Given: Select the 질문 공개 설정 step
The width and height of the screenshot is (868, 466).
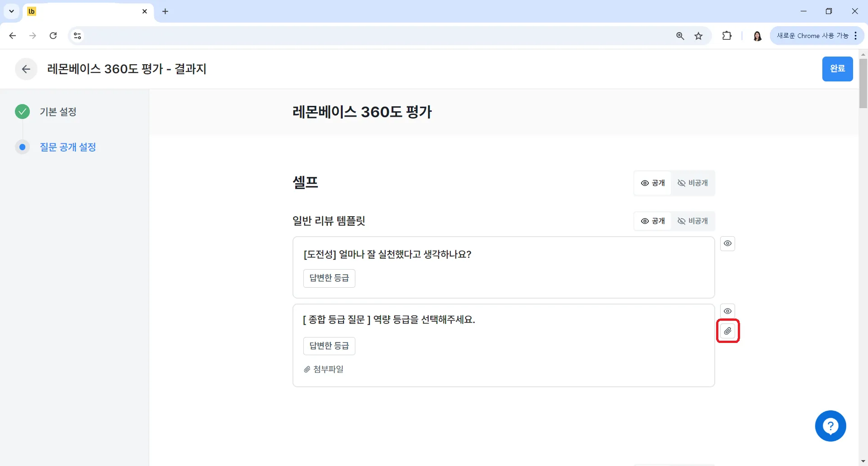Looking at the screenshot, I should point(68,147).
